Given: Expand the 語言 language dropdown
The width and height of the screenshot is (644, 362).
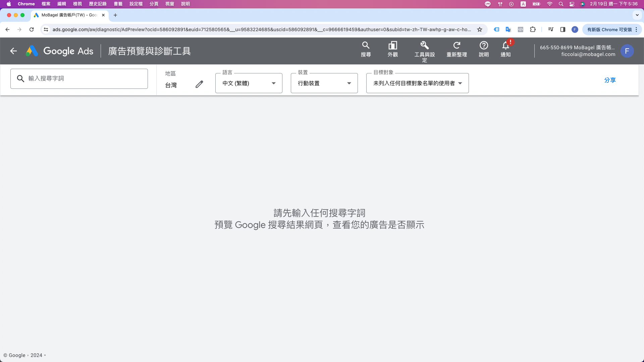Looking at the screenshot, I should 249,83.
